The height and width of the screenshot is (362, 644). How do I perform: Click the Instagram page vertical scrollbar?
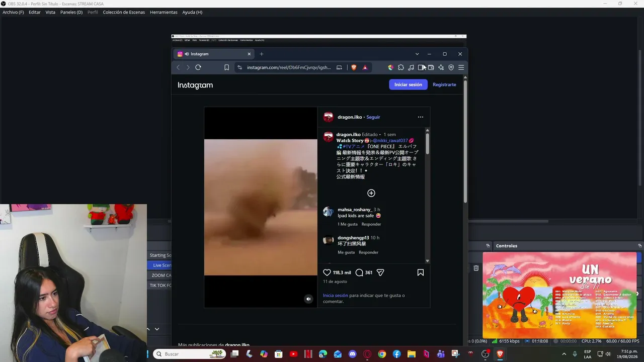(465, 141)
